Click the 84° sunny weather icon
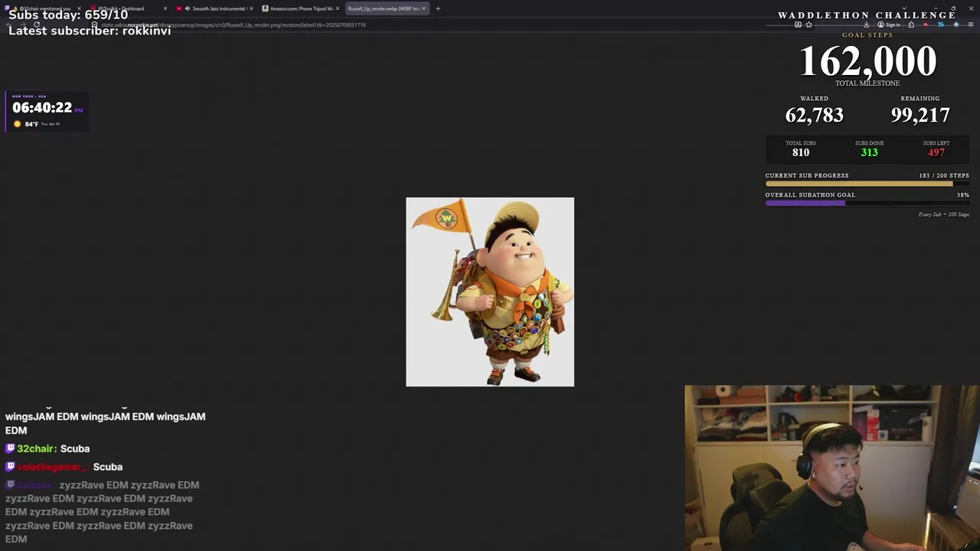The height and width of the screenshot is (551, 980). pos(18,124)
